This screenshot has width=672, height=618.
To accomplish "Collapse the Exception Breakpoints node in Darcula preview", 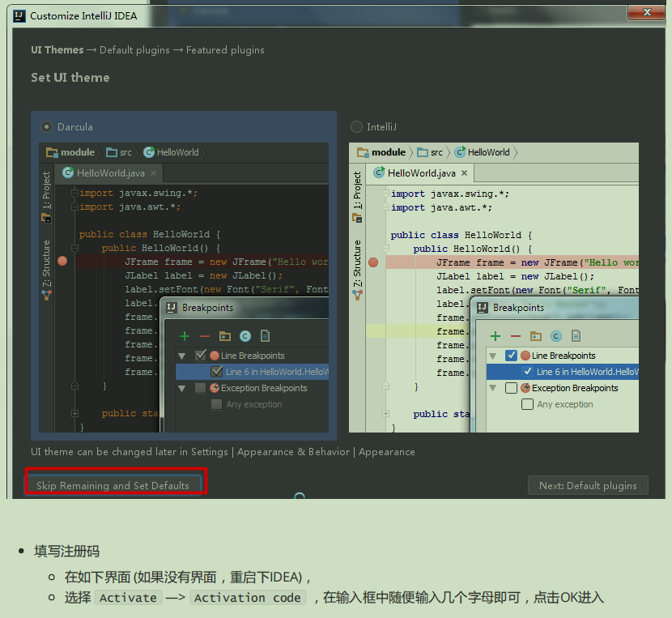I will (x=181, y=389).
